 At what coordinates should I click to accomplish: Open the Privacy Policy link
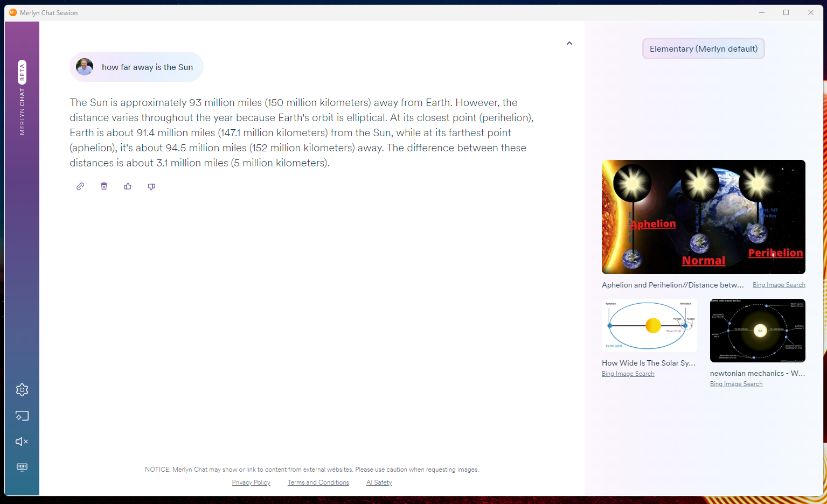(x=251, y=482)
